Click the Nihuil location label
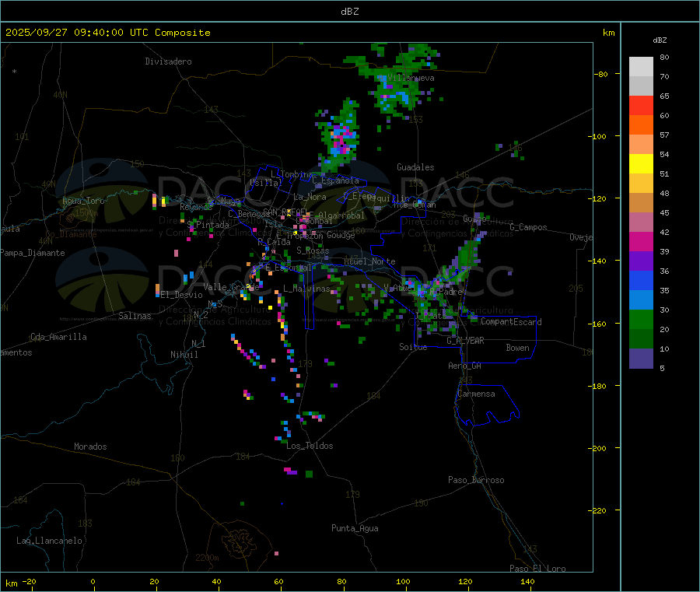Viewport: 700px width, 592px height. click(184, 355)
